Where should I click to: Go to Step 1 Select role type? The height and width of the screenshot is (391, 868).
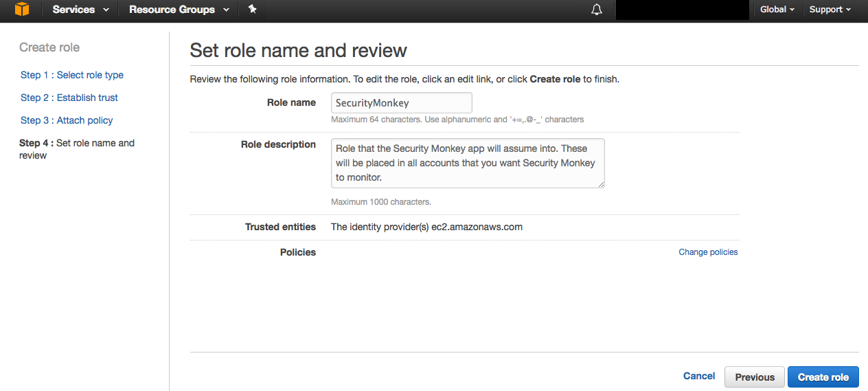[x=72, y=75]
